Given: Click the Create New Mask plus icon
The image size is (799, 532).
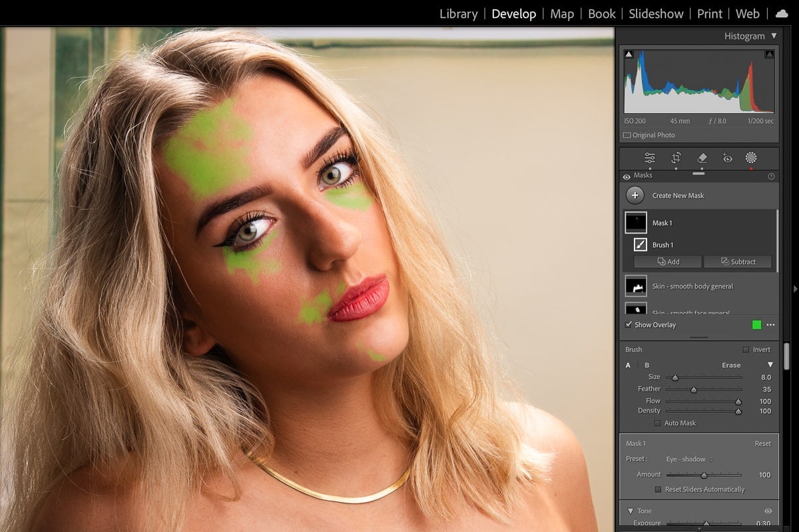Looking at the screenshot, I should click(635, 195).
